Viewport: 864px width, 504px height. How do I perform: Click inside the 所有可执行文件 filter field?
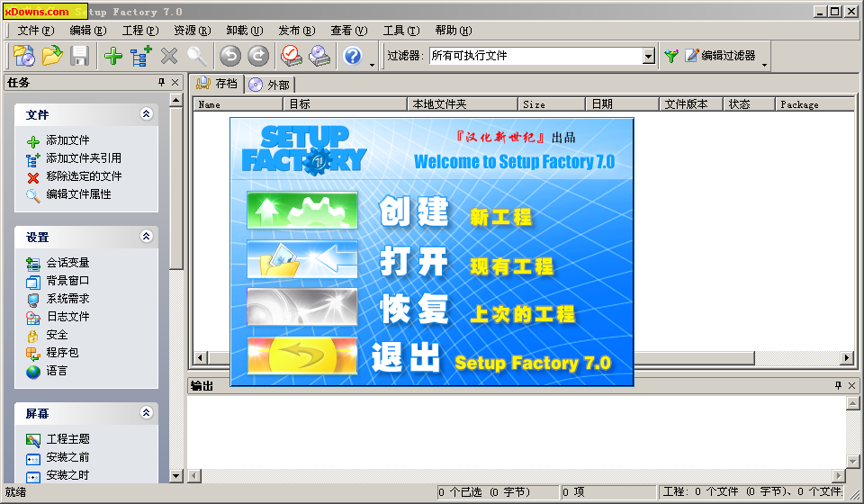(x=535, y=56)
